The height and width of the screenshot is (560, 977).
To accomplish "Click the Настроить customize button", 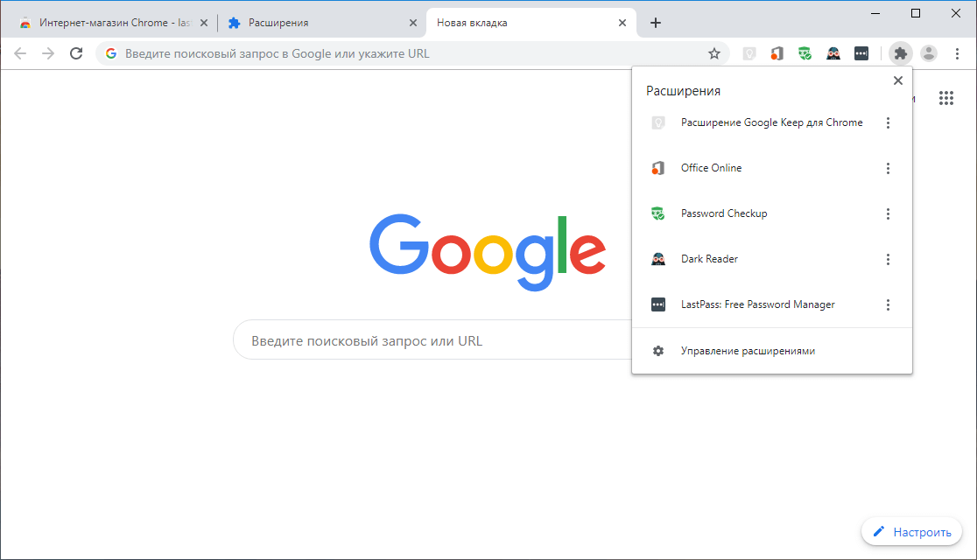I will click(911, 531).
